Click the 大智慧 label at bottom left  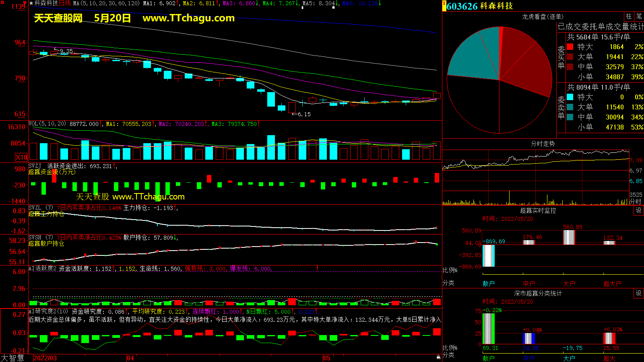point(12,358)
